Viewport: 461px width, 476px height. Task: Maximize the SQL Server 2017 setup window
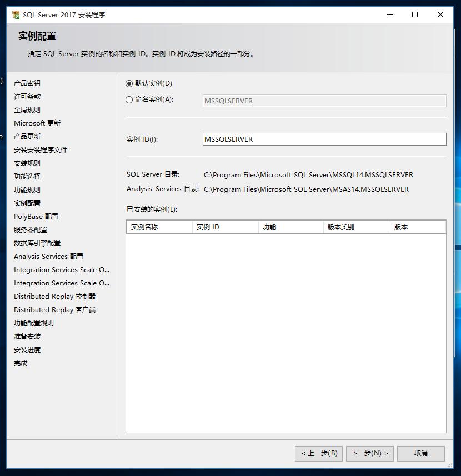[x=415, y=14]
